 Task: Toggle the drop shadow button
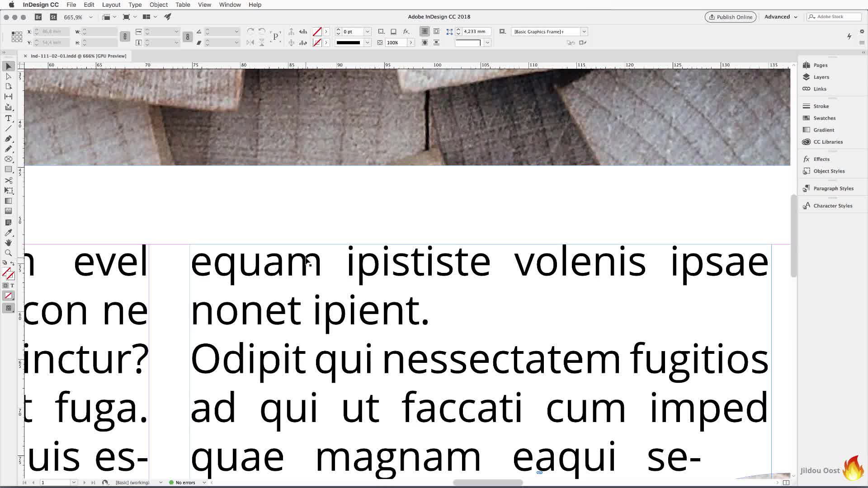(393, 32)
